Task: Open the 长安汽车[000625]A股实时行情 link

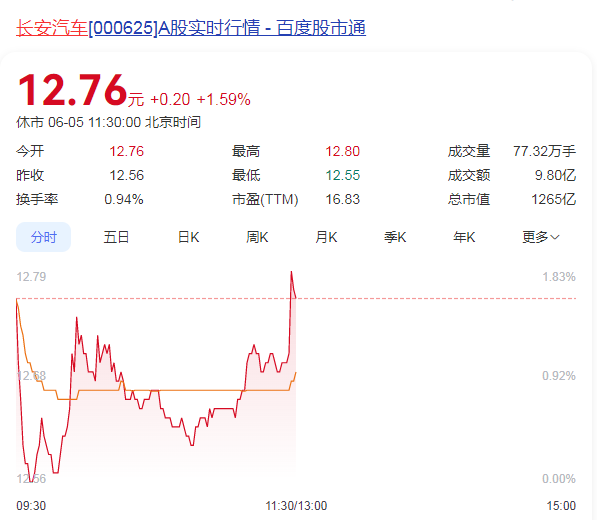Action: 191,28
